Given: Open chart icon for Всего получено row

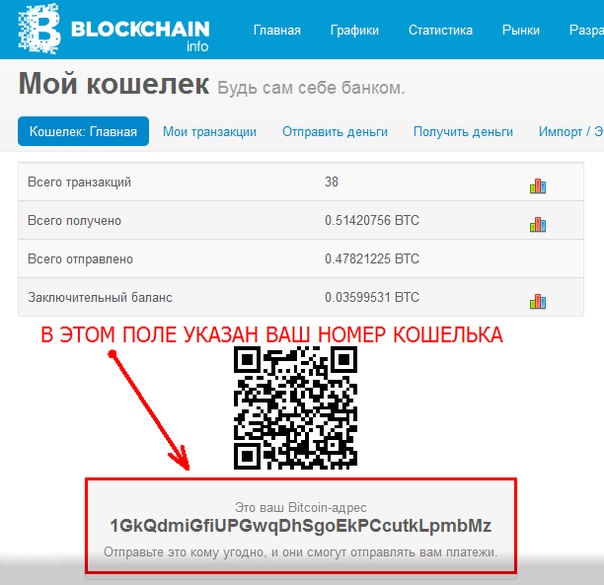Looking at the screenshot, I should [x=538, y=225].
